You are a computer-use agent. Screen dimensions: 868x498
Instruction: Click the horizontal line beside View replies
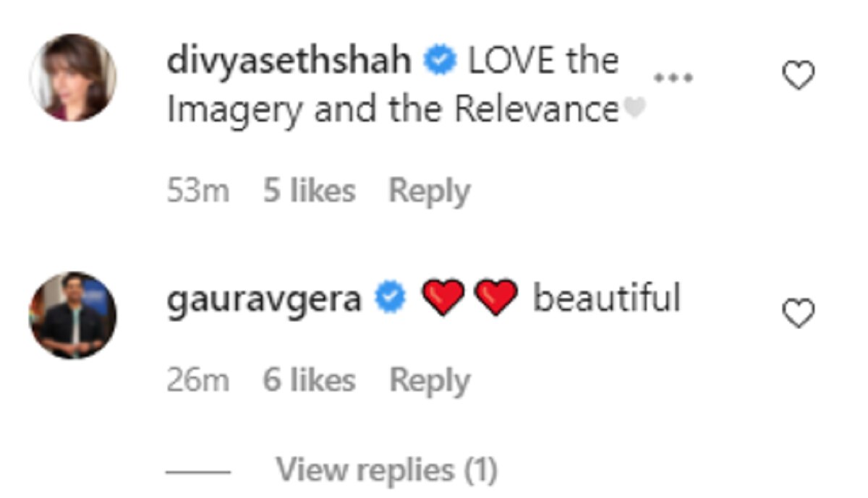(198, 472)
